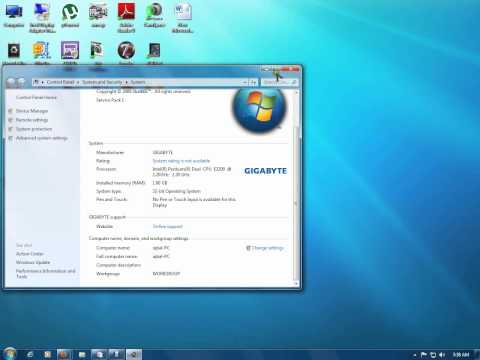480x360 pixels.
Task: Open the desktop shortcut right of Adobe Reader
Action: pos(154,16)
